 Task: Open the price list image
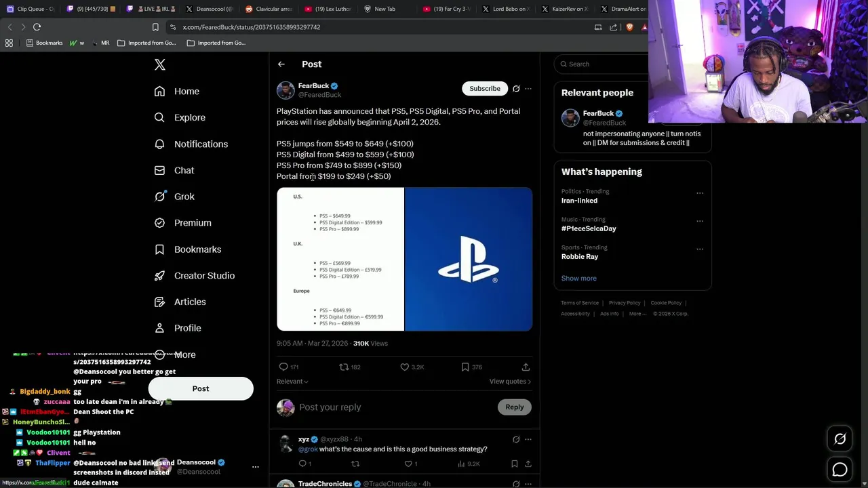[x=340, y=260]
